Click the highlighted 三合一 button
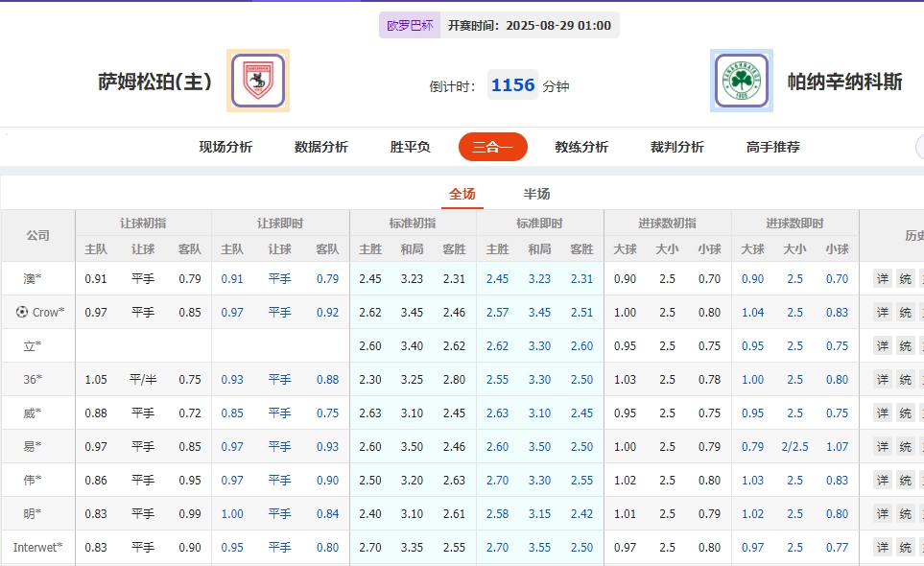The image size is (924, 566). point(492,147)
